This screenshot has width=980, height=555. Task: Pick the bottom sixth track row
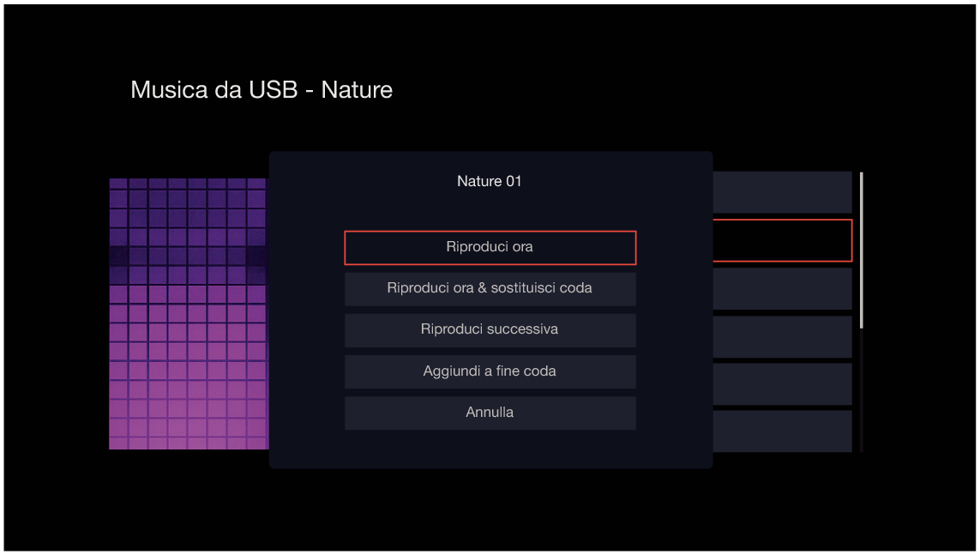(x=782, y=431)
